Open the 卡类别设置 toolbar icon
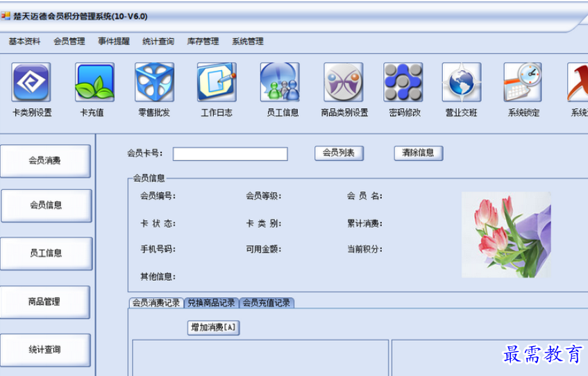 tap(31, 82)
